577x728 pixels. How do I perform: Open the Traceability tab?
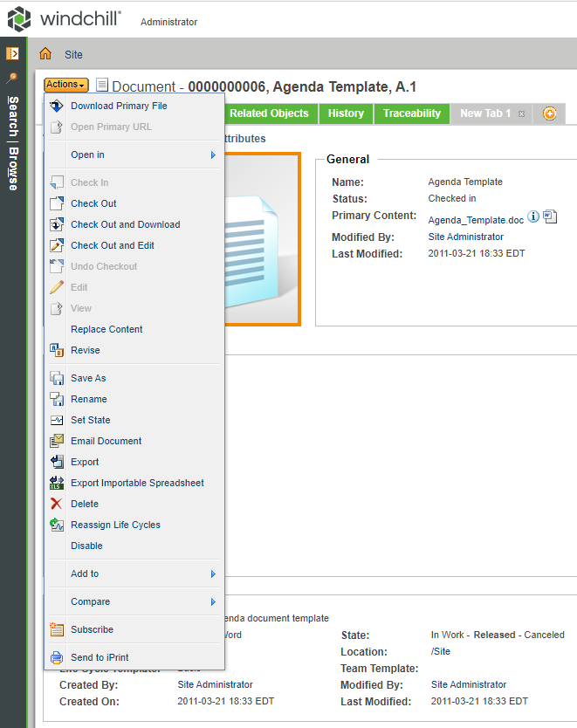[x=411, y=113]
